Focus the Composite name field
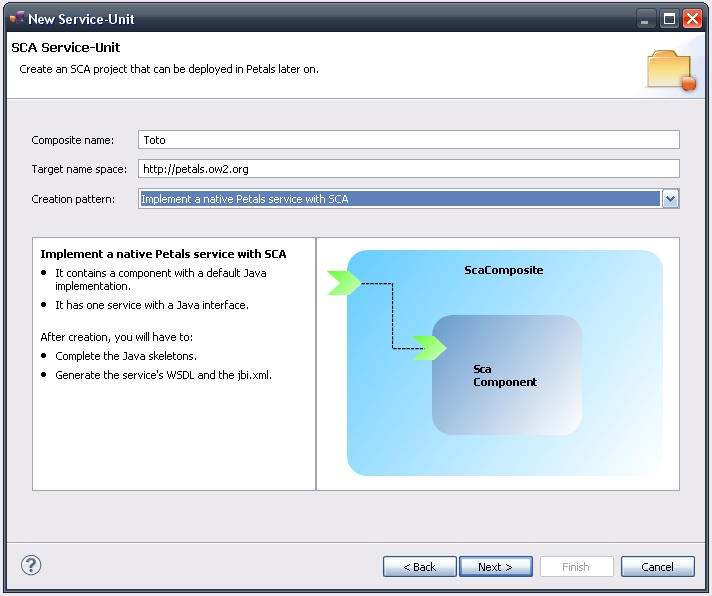 point(408,140)
